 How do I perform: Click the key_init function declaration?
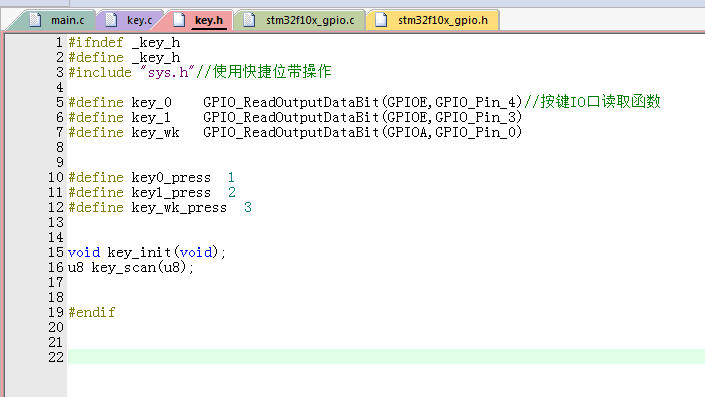point(147,253)
